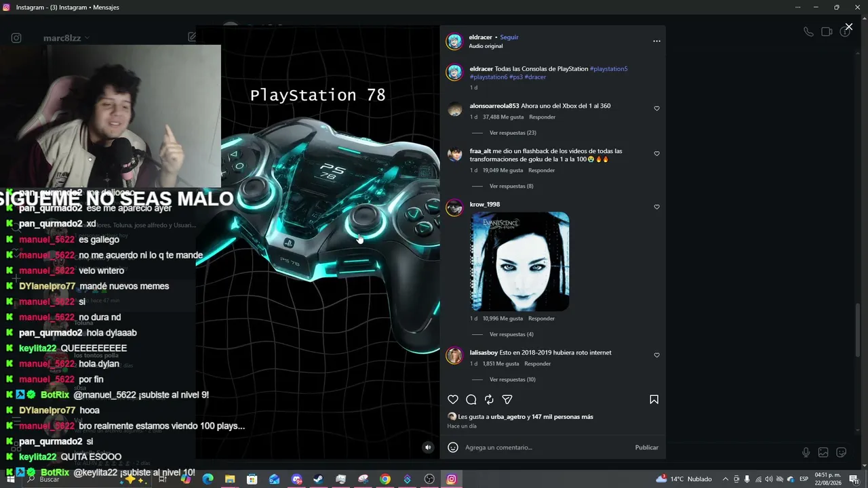This screenshot has height=488, width=868.
Task: View fraa_alt's avatar profile
Action: point(454,155)
